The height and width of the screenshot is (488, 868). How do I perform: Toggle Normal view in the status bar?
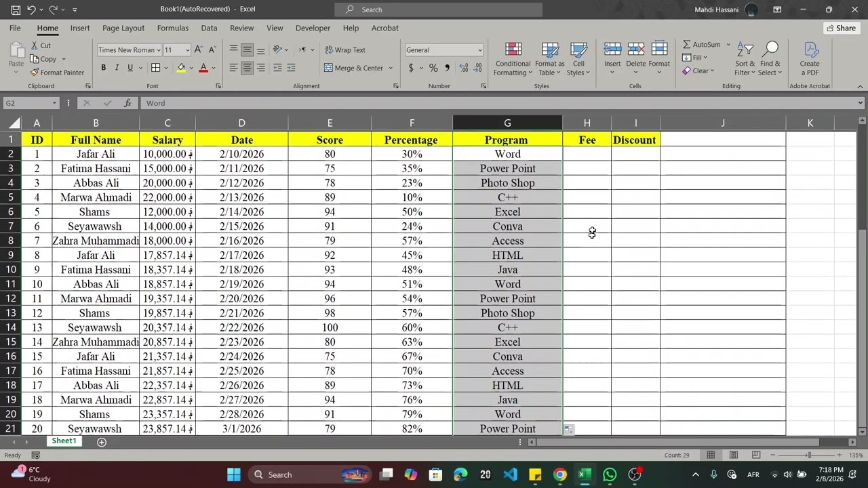tap(711, 455)
